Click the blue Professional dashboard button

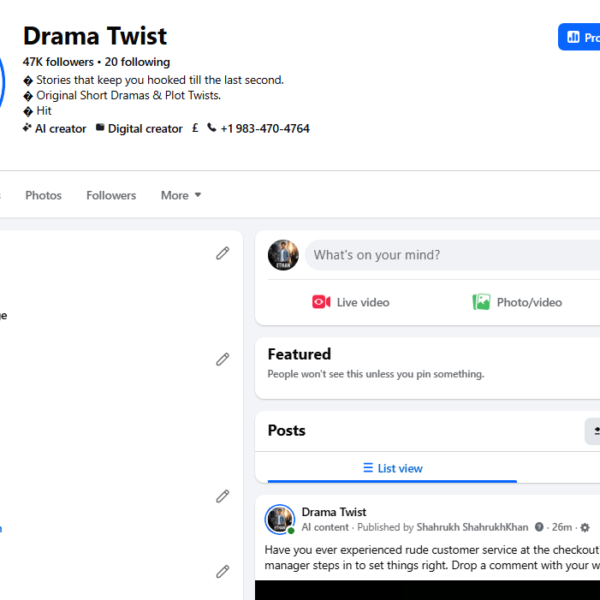[579, 37]
